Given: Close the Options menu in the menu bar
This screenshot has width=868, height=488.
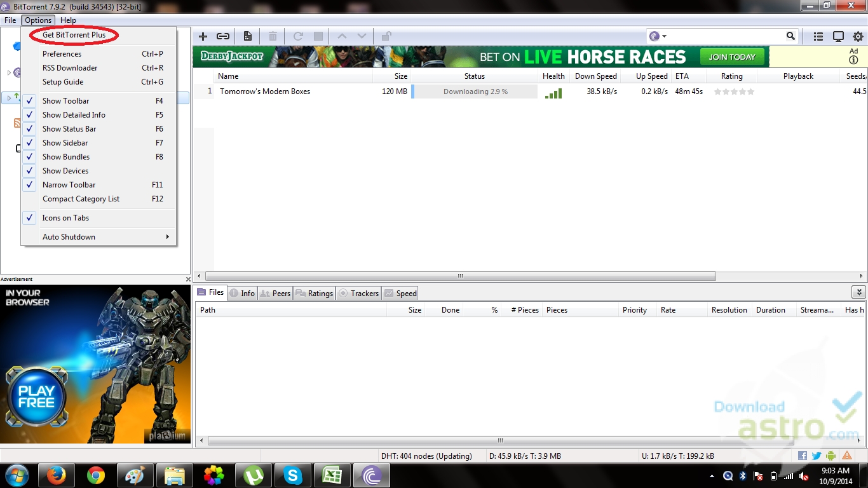Looking at the screenshot, I should pos(38,20).
